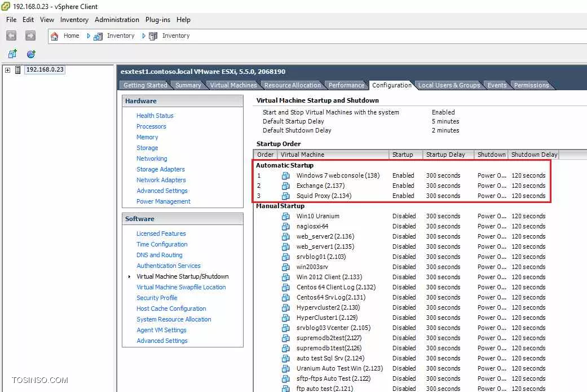The width and height of the screenshot is (587, 392).
Task: Select VM icon for Win10 Uranium
Action: (x=286, y=216)
